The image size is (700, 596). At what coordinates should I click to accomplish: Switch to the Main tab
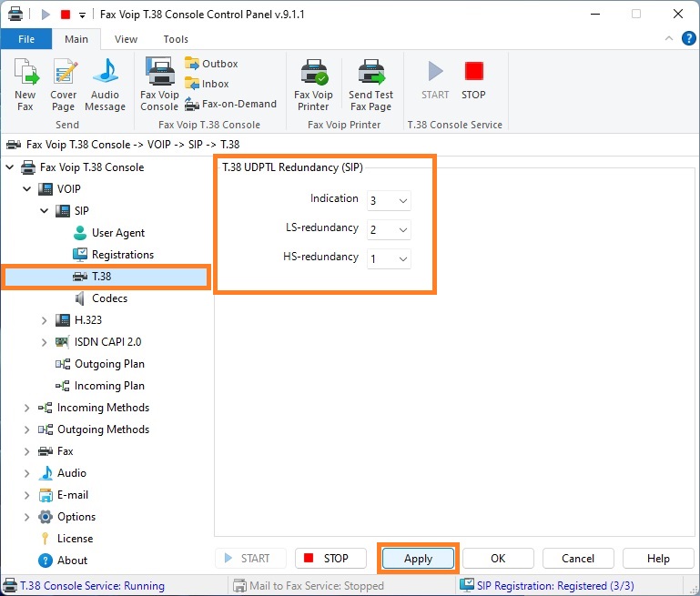click(76, 39)
